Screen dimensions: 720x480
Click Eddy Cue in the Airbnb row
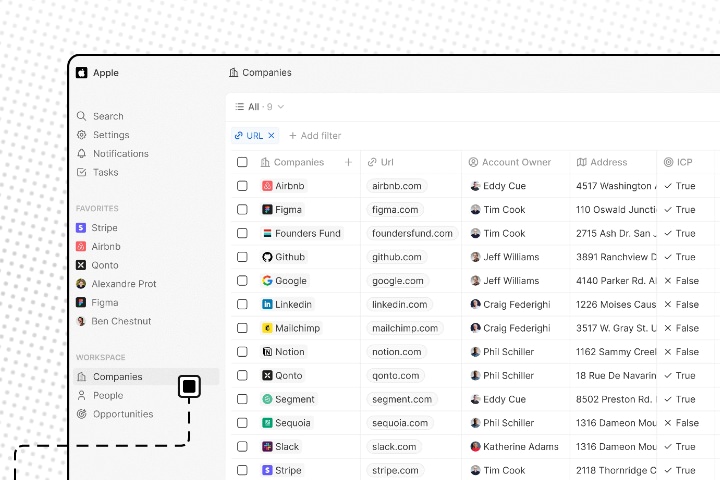498,186
